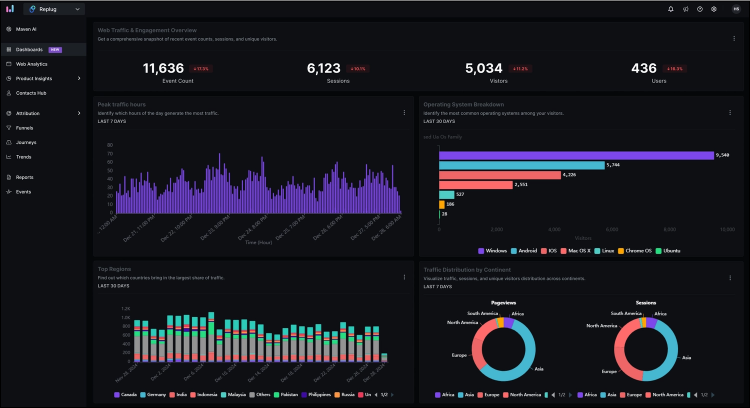
Task: Toggle the Mac OS X legend entry
Action: [575, 251]
